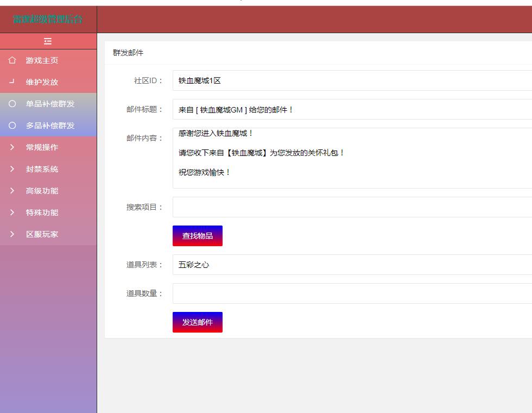Click the circle icon beside 多品补偿群发
This screenshot has height=413, width=532.
point(12,126)
